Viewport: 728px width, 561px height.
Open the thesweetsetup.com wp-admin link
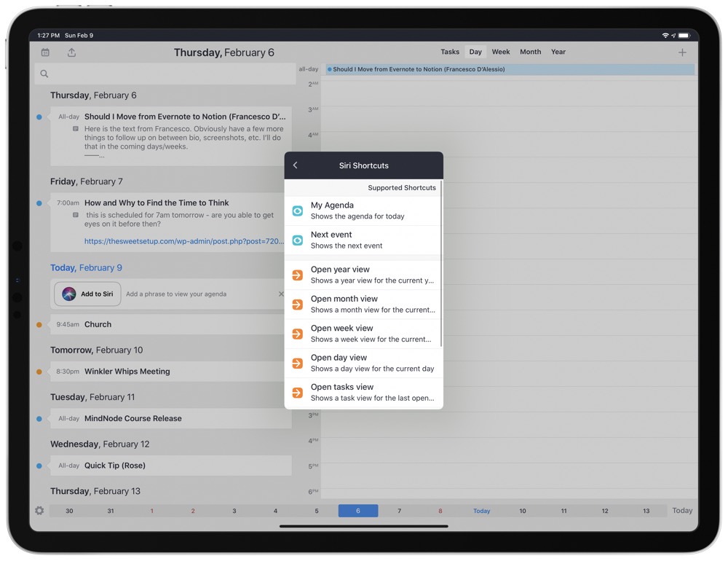184,240
